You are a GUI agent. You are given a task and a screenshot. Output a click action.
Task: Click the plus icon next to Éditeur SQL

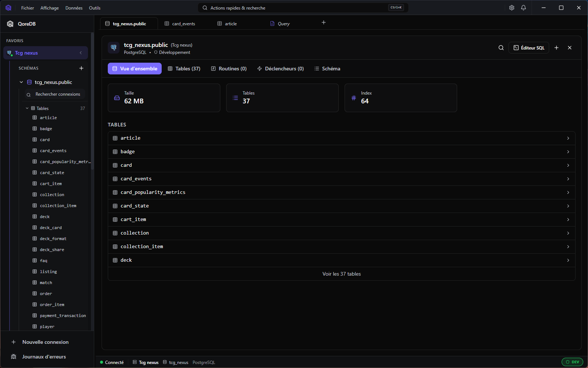click(x=556, y=48)
